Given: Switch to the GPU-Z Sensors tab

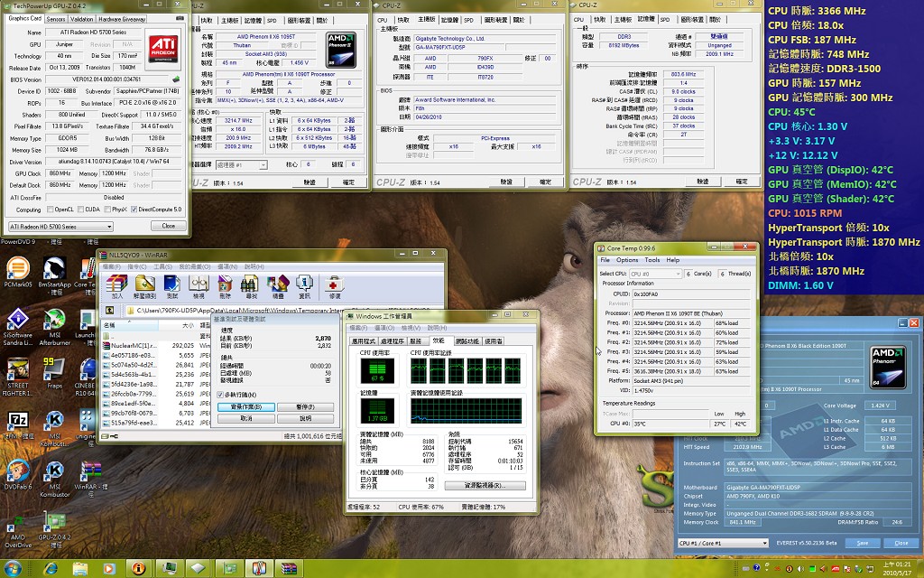Looking at the screenshot, I should [56, 19].
